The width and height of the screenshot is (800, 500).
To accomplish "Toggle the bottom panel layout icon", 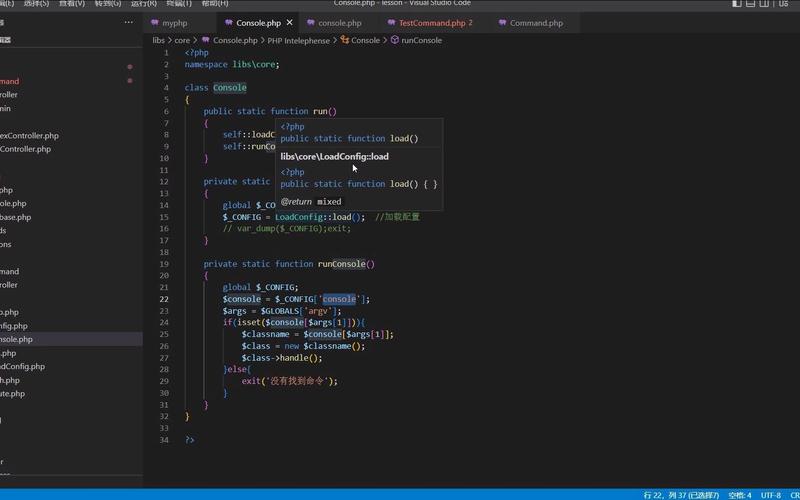I will (751, 3).
